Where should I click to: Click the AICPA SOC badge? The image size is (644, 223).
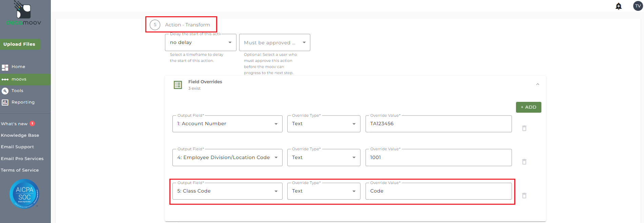[24, 194]
